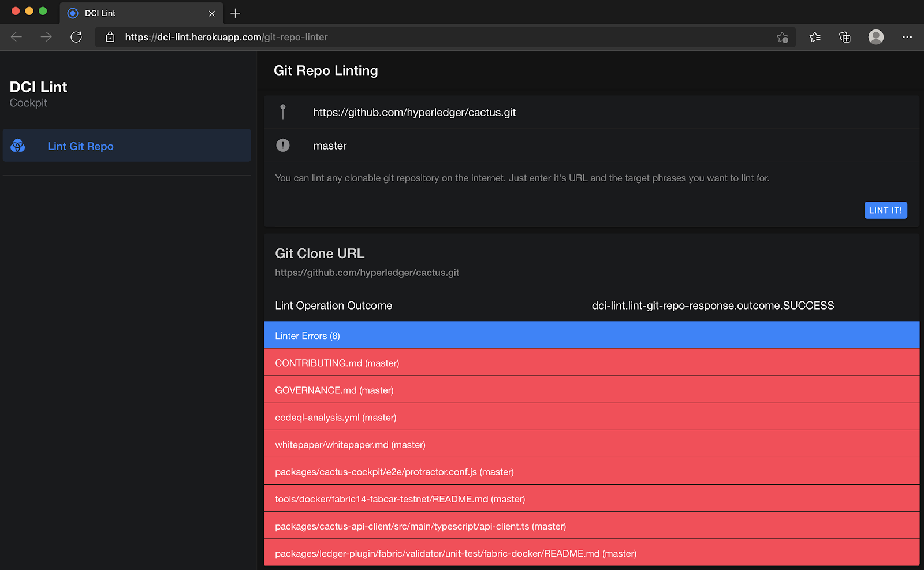Click the Git Clone URL subtitle link text
Viewport: 924px width, 570px height.
click(x=367, y=273)
